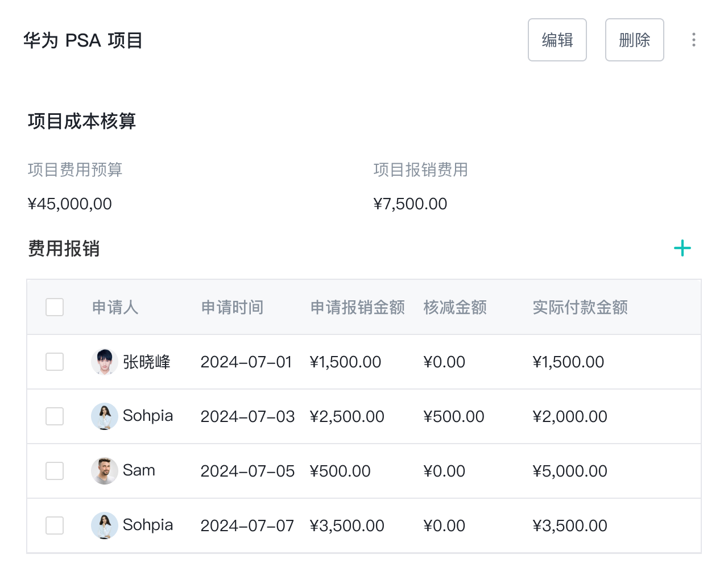Click the 编辑 button
The height and width of the screenshot is (571, 728).
557,40
